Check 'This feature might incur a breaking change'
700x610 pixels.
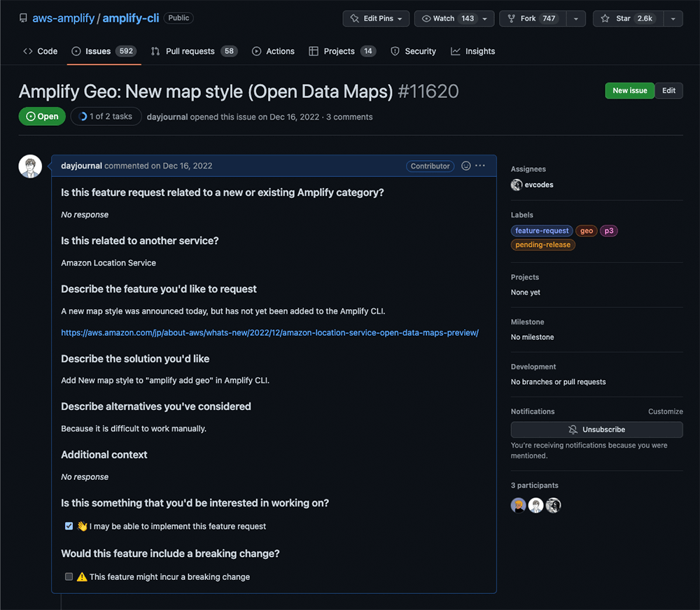click(69, 576)
